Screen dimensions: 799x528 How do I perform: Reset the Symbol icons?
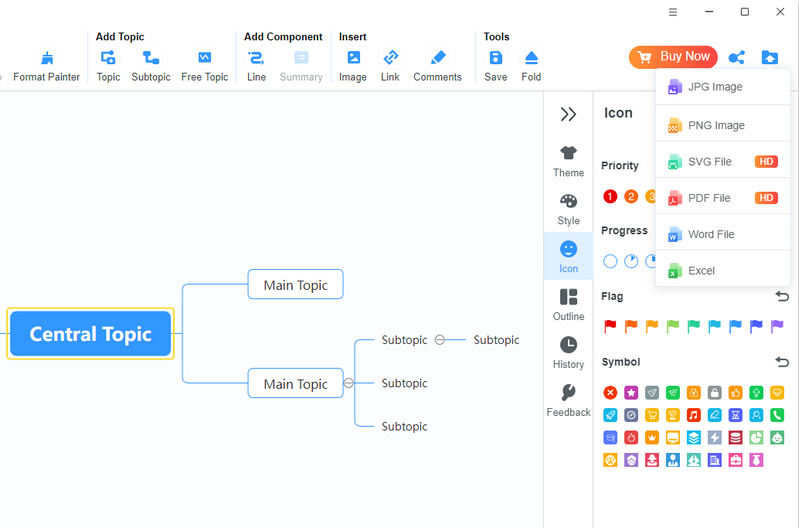click(782, 362)
